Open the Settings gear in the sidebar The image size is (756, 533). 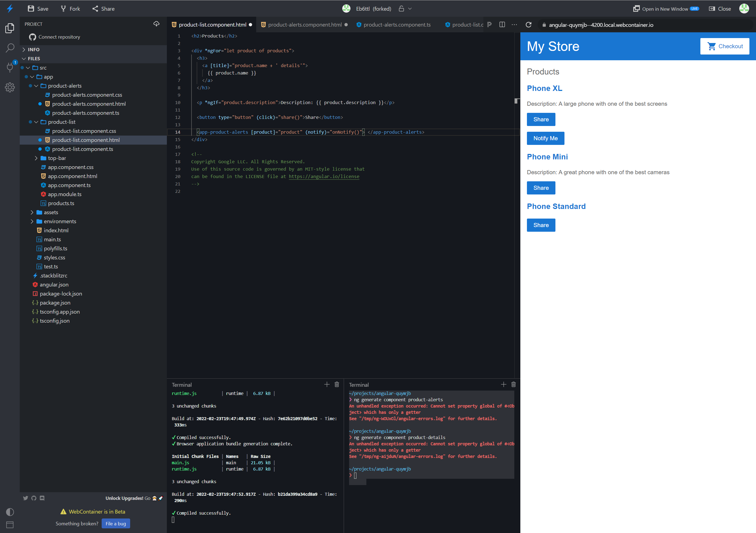10,87
